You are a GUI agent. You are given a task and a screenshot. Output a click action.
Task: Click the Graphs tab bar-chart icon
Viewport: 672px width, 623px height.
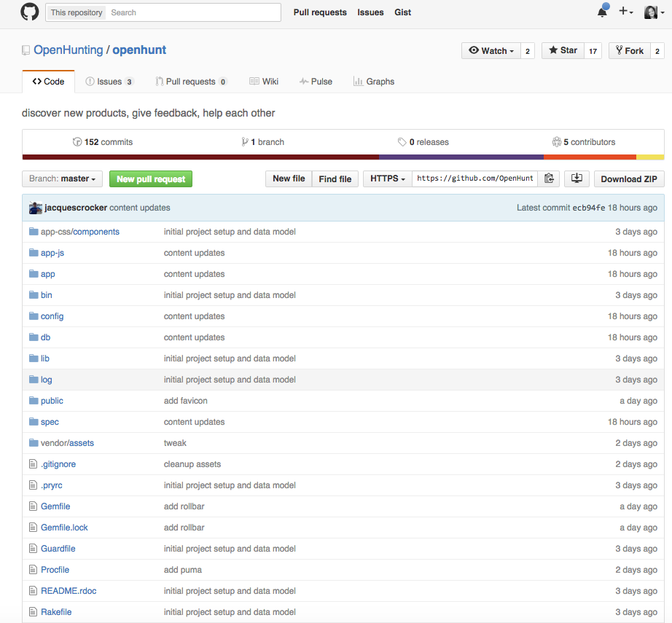click(358, 82)
